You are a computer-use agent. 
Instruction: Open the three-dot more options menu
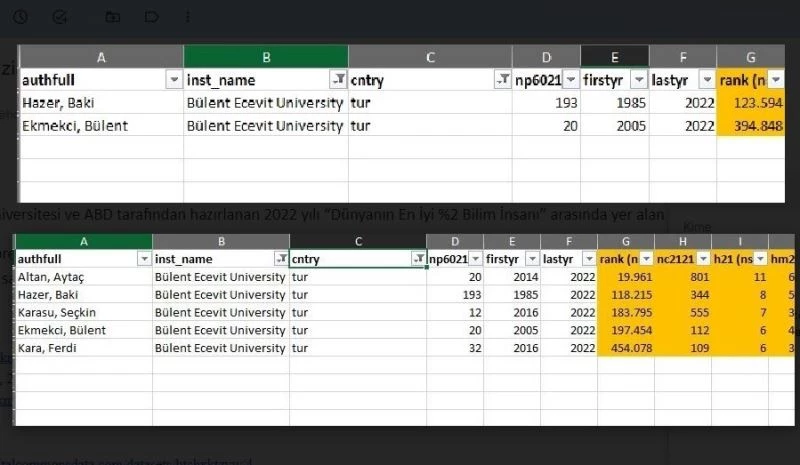coord(190,17)
